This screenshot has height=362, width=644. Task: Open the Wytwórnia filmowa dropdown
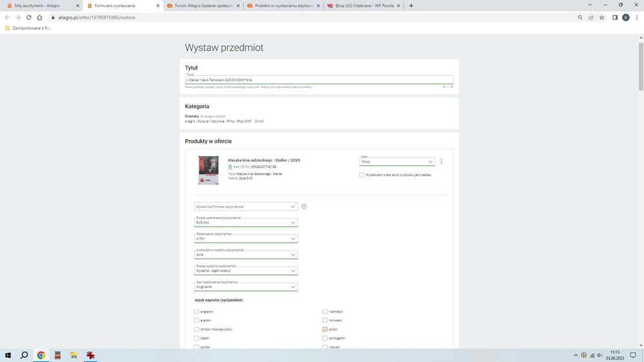[x=246, y=207]
